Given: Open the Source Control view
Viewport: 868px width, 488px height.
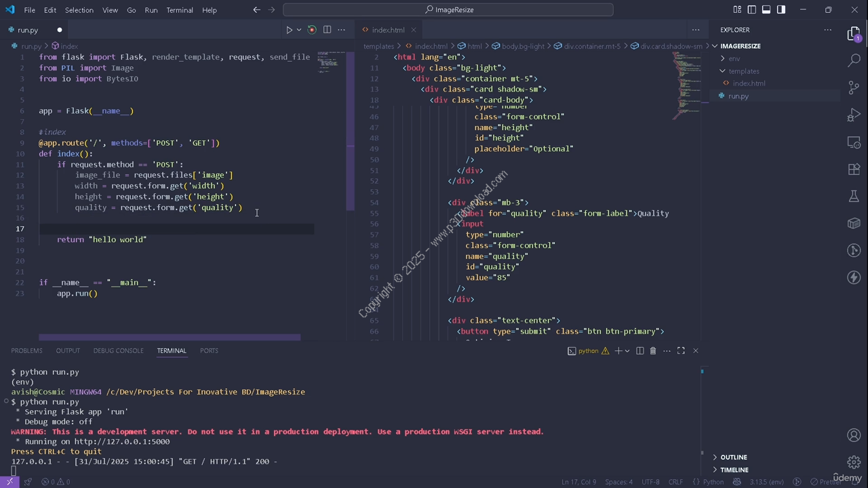Looking at the screenshot, I should [x=854, y=88].
